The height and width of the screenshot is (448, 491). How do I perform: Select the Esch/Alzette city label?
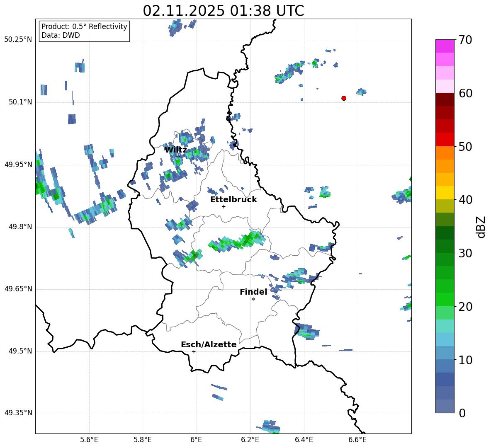click(x=209, y=344)
